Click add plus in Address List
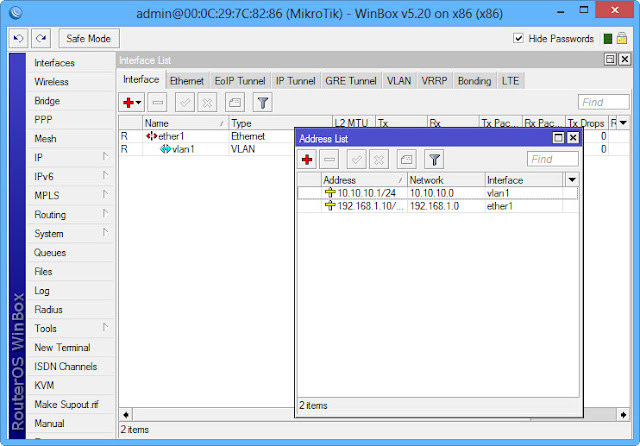Image resolution: width=640 pixels, height=446 pixels. click(x=307, y=160)
